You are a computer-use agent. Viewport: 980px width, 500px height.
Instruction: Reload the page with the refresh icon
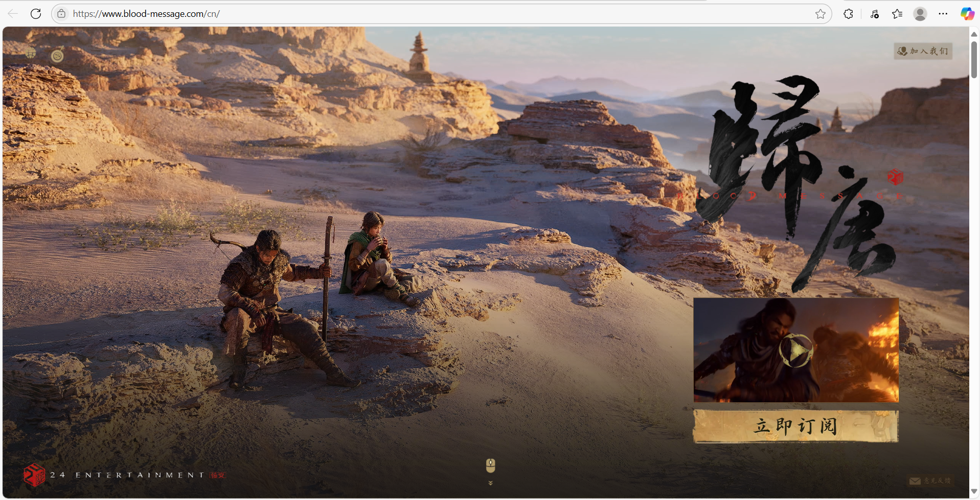click(36, 14)
